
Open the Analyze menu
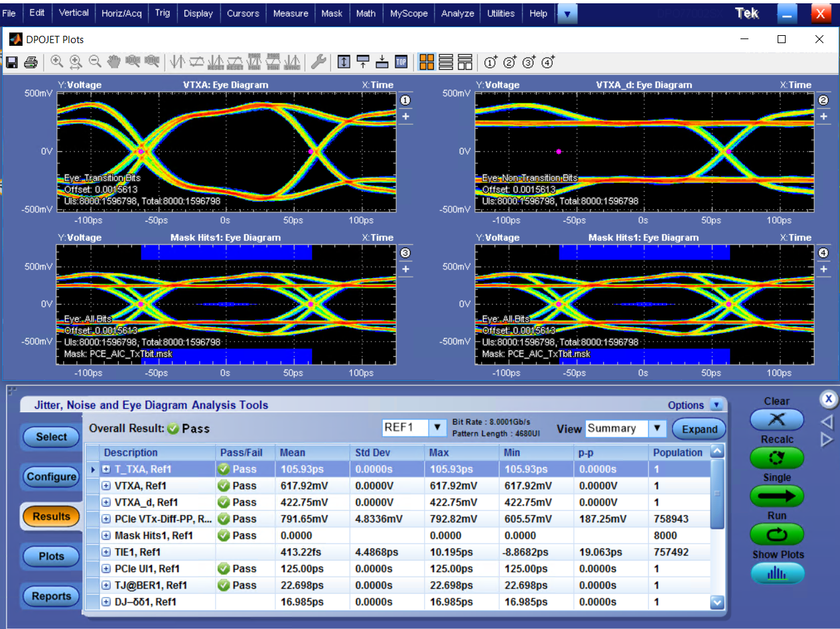point(458,13)
